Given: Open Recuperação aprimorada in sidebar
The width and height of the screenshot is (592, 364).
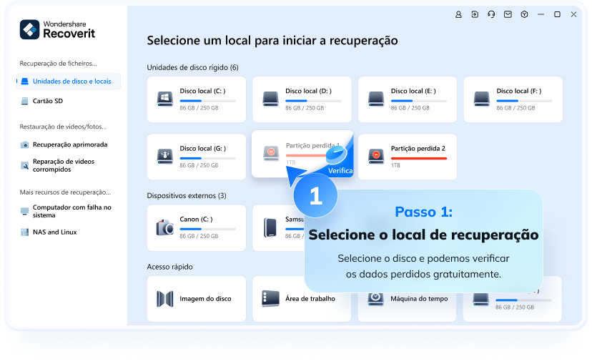Looking at the screenshot, I should click(x=69, y=144).
